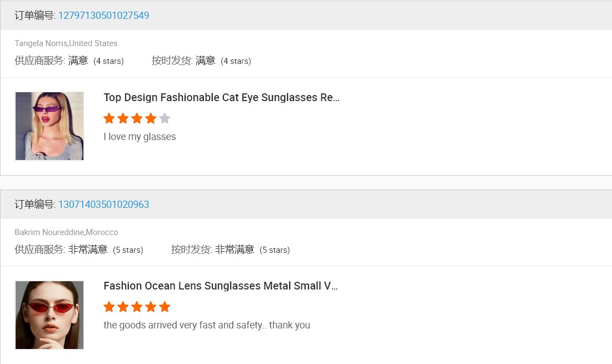Click the gray fifth star on Cat Eye Sunglasses review
This screenshot has width=612, height=364.
point(165,118)
